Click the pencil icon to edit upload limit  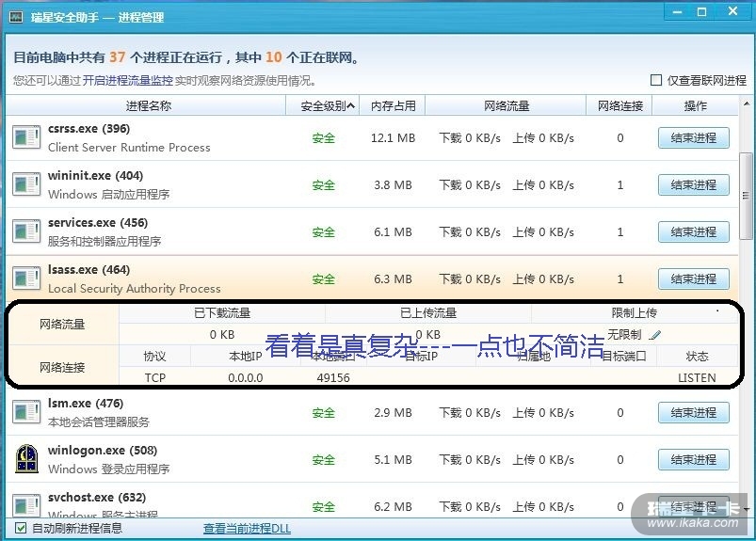(654, 335)
